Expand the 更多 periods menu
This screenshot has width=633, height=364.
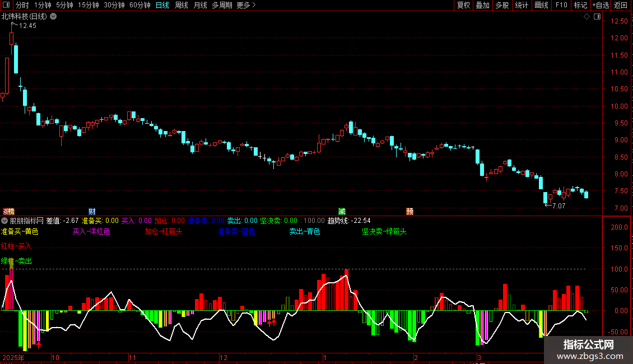[x=246, y=5]
